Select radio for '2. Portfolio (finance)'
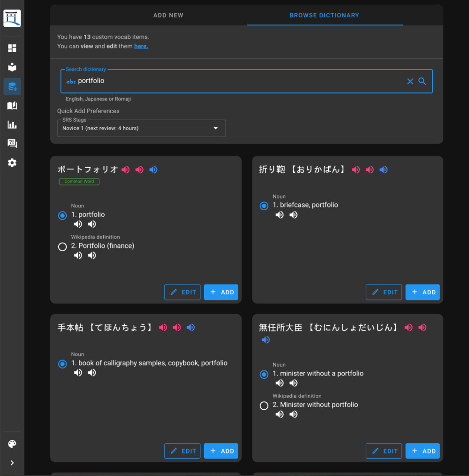The height and width of the screenshot is (476, 469). point(62,247)
